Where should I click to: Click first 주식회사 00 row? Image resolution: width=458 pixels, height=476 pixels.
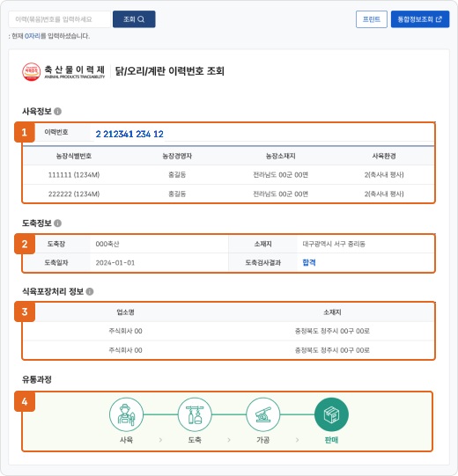[126, 331]
